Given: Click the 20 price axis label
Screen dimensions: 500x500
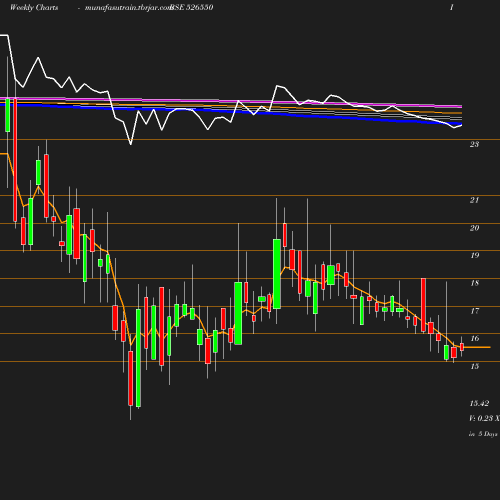Looking at the screenshot, I should pos(474,228).
